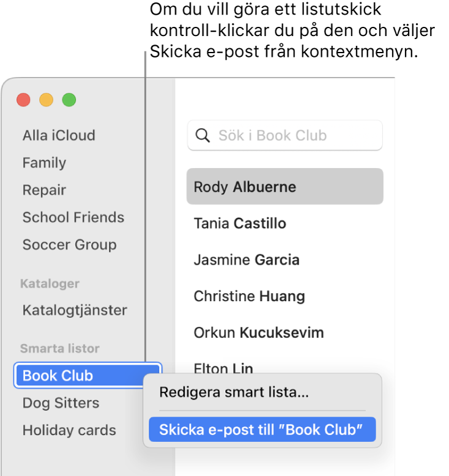Screen dimensions: 449x476
Task: Select contact Tania Castillo
Action: coord(240,224)
